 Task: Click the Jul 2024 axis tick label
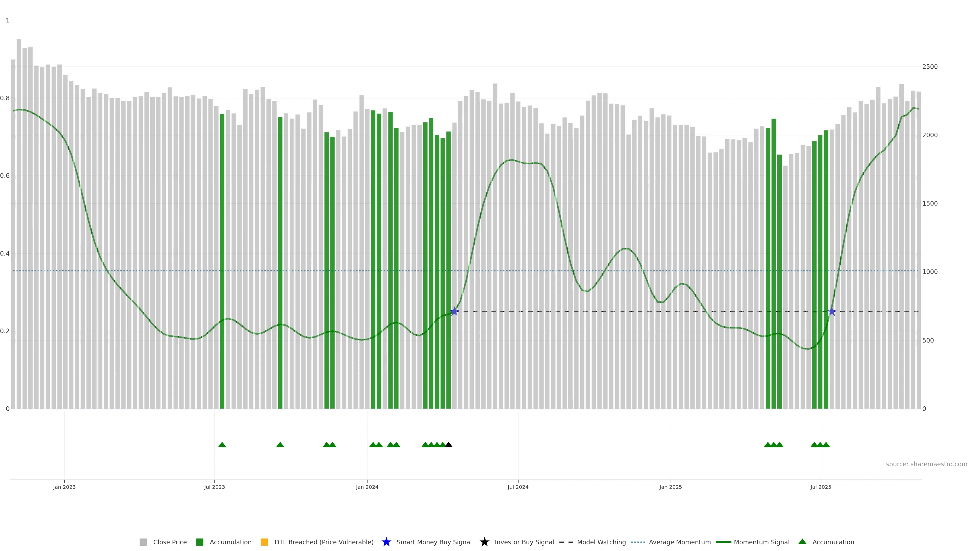[518, 487]
